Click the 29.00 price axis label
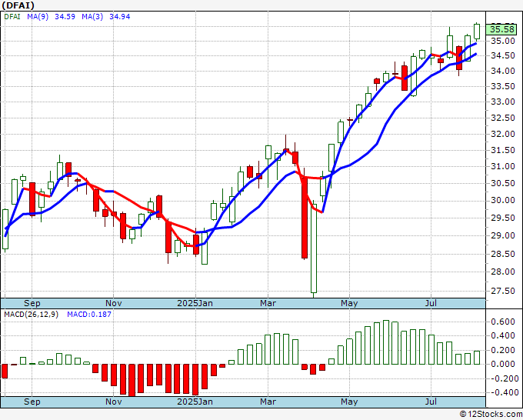523x420 pixels. 503,236
